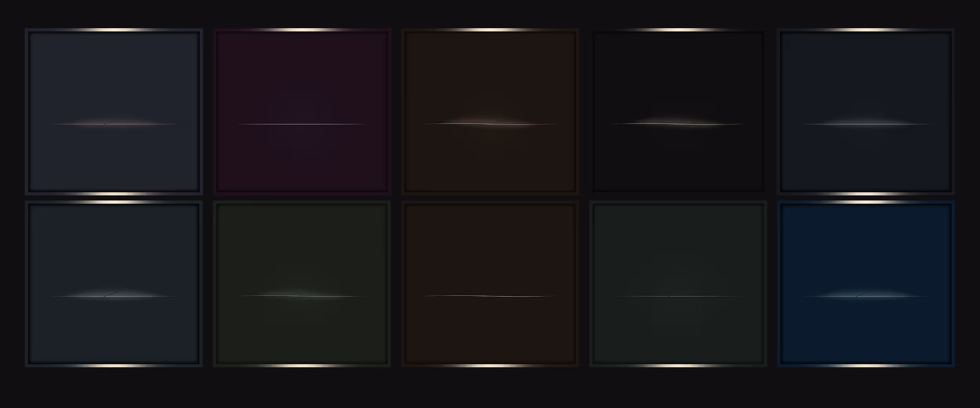The image size is (980, 408).
Task: Select the dark purple square background
Action: click(302, 112)
